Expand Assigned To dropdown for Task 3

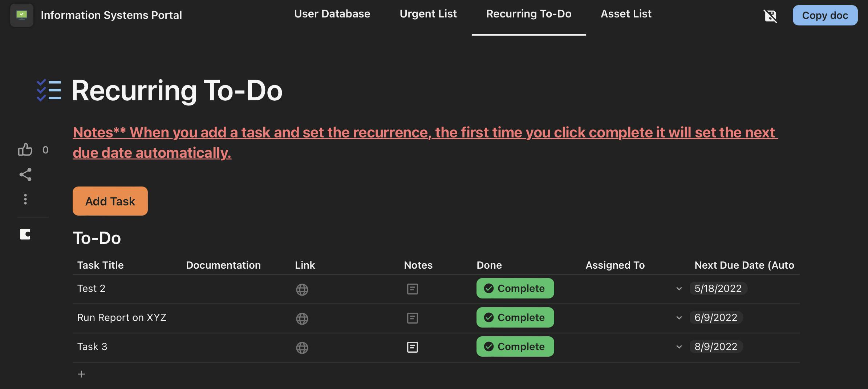pos(679,347)
